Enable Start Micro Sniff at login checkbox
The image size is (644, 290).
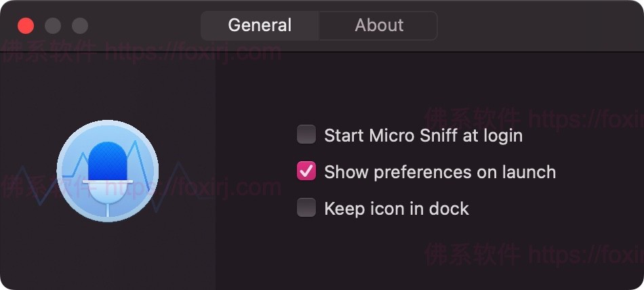tap(306, 135)
